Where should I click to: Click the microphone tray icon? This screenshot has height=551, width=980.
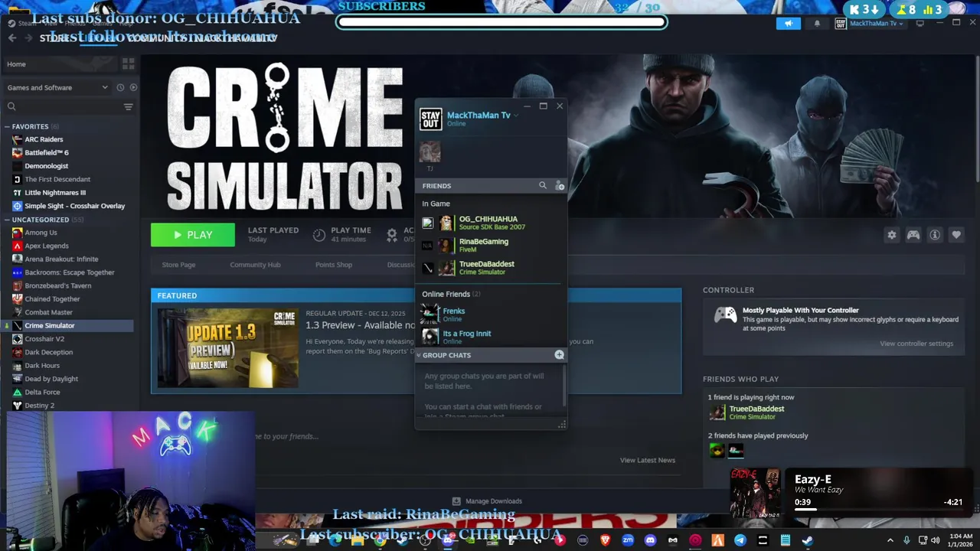click(x=906, y=540)
